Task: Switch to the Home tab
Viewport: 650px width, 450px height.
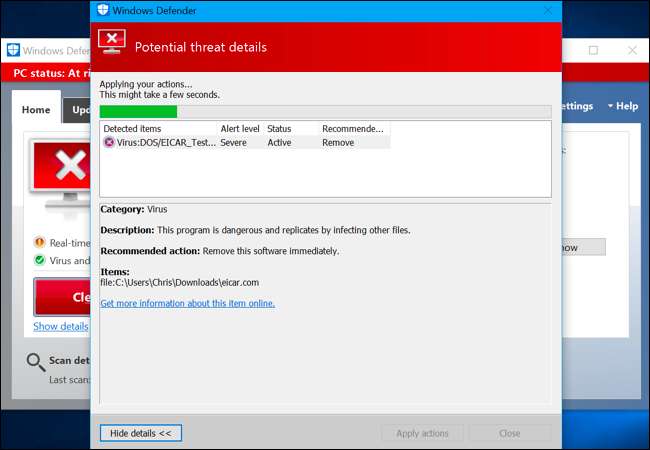Action: [36, 110]
